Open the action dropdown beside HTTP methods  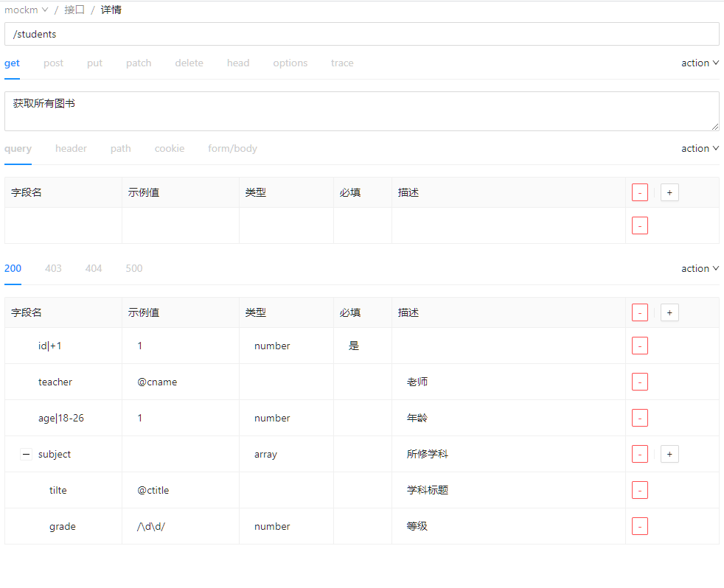point(699,63)
